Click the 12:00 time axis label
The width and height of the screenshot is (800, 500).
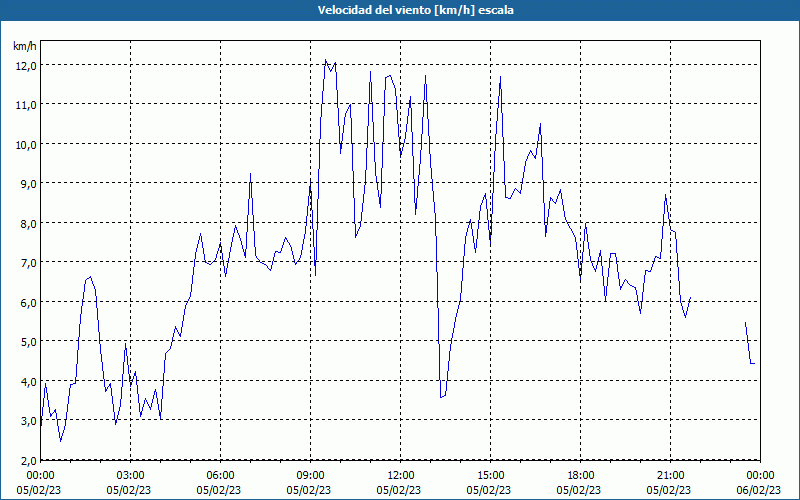coord(401,476)
